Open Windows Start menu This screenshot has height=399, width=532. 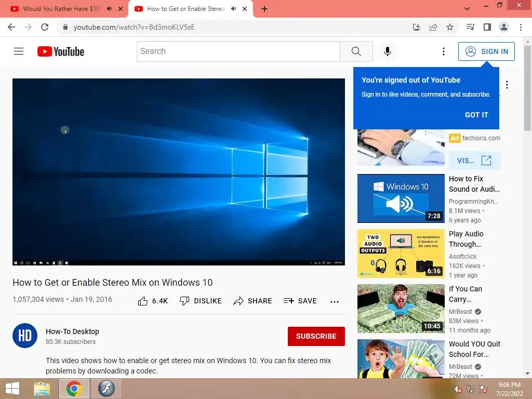[x=12, y=389]
